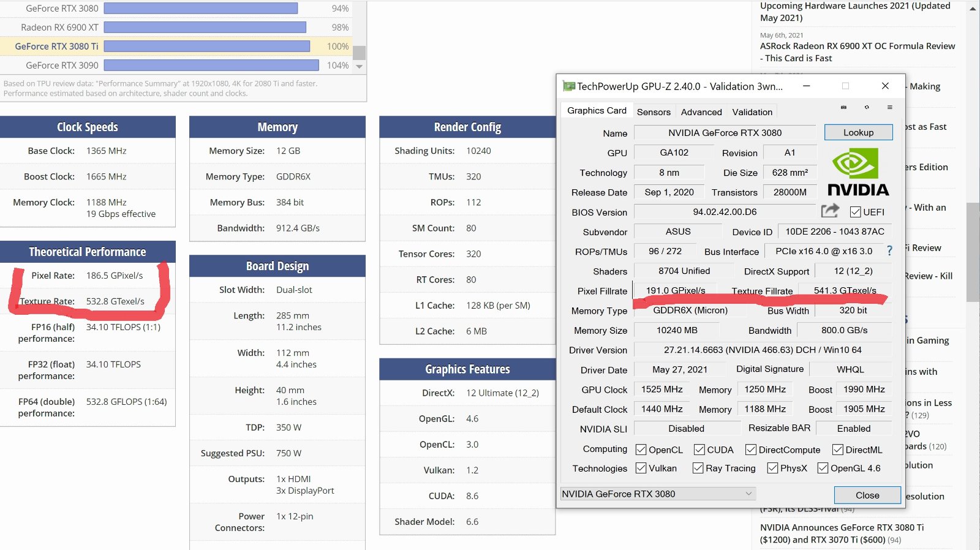Open ASRock Radeon RX 6900 XT review link
The height and width of the screenshot is (550, 980).
click(858, 52)
